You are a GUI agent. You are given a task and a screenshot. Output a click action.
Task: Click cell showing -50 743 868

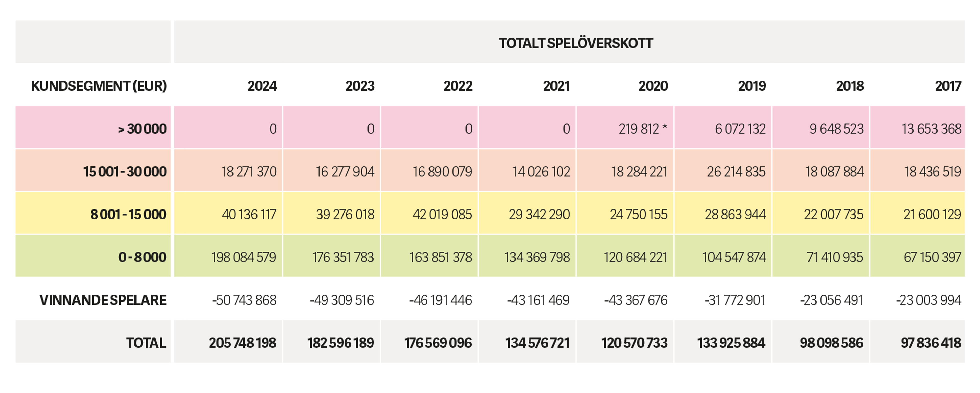pos(244,300)
